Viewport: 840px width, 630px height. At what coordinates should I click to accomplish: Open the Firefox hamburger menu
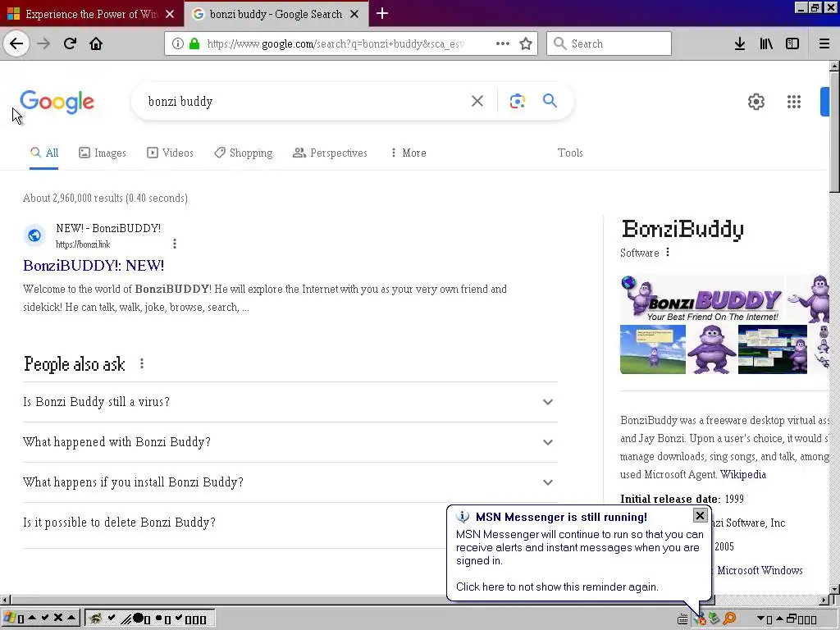(x=824, y=43)
